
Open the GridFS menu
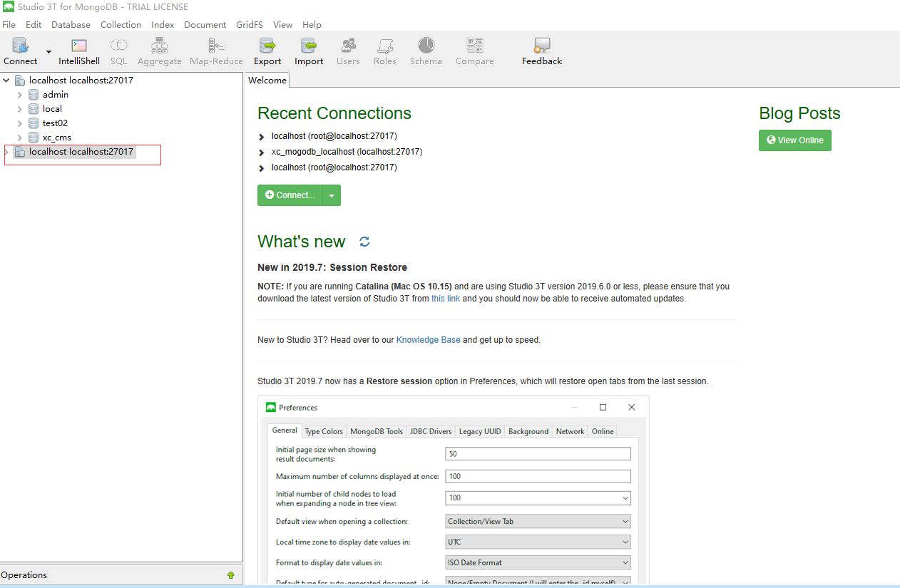[x=249, y=24]
